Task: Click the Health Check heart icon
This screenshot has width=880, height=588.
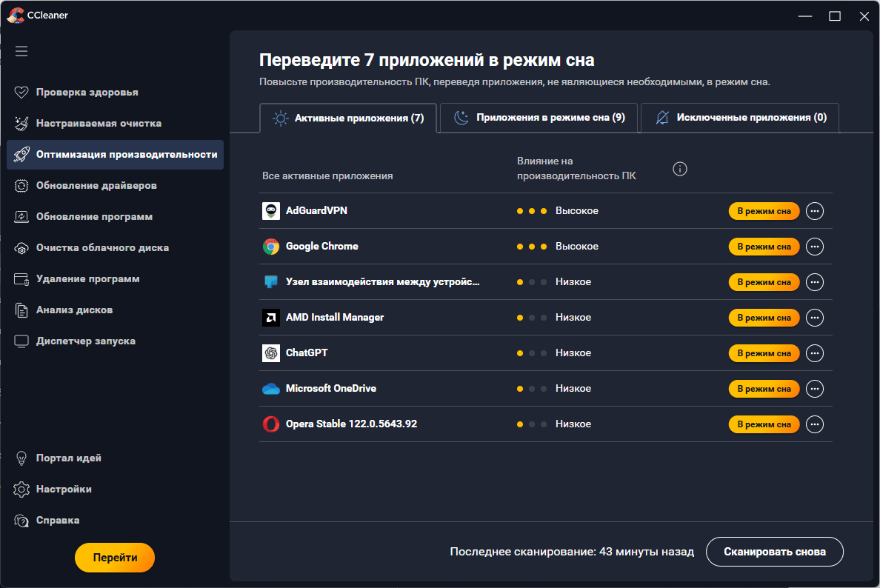Action: pyautogui.click(x=21, y=93)
